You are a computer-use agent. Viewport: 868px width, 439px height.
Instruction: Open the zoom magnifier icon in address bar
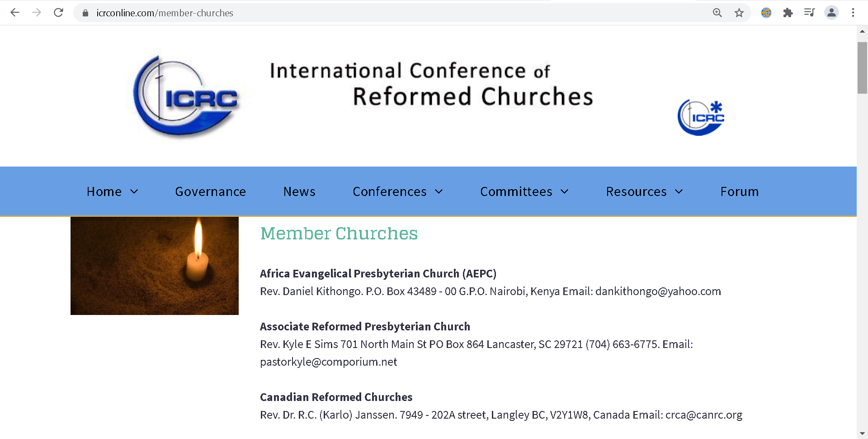pyautogui.click(x=717, y=13)
